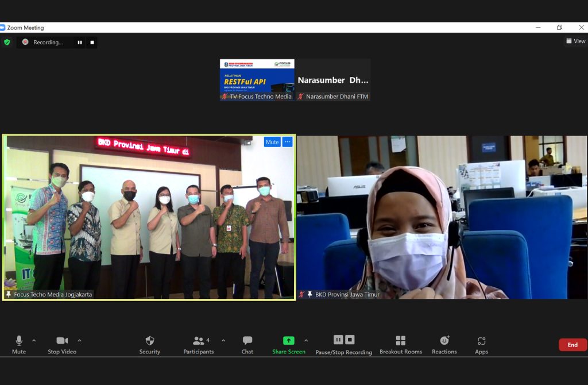Select the Narasumber Dhani video thumbnail
The image size is (588, 385).
point(333,79)
